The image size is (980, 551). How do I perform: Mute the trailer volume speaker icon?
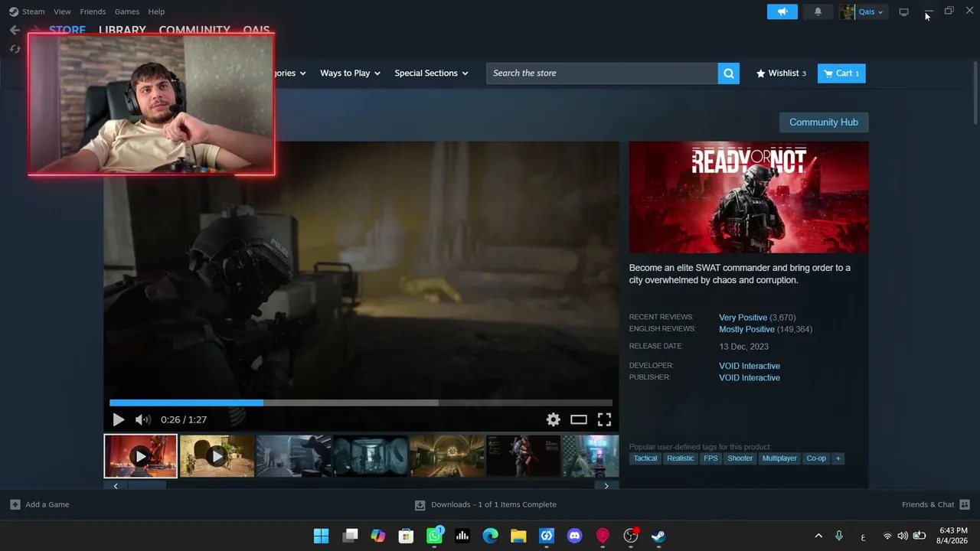[x=142, y=419]
